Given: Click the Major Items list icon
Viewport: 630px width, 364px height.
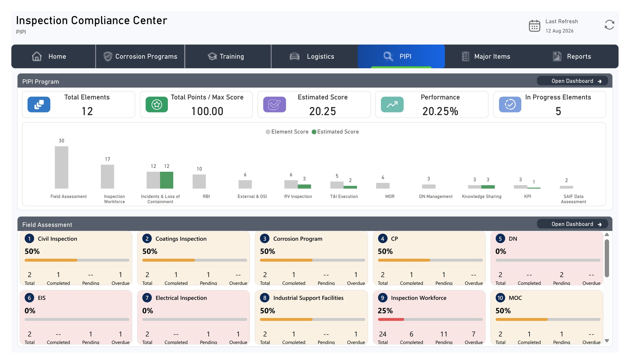Looking at the screenshot, I should point(466,56).
